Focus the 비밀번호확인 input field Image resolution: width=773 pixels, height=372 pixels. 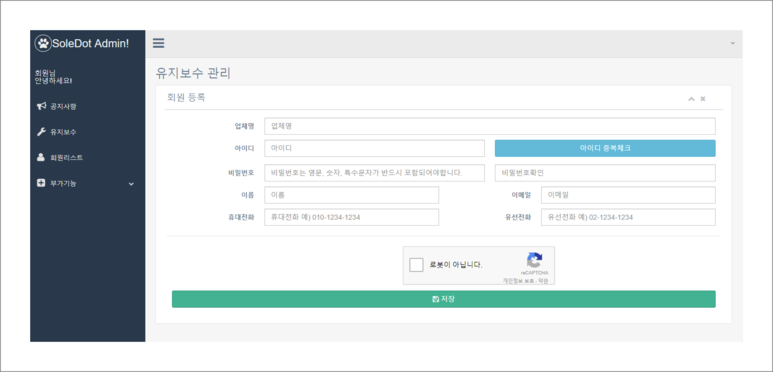605,173
